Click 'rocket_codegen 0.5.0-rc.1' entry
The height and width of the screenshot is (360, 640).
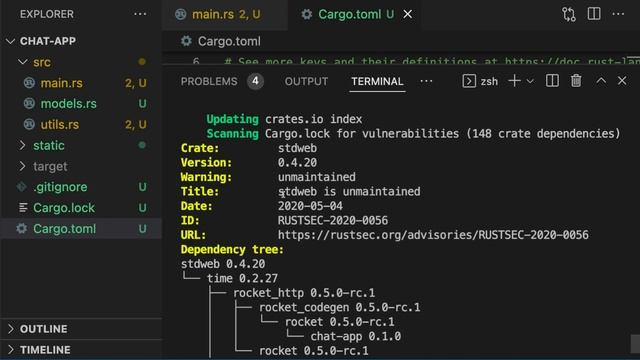tap(340, 307)
